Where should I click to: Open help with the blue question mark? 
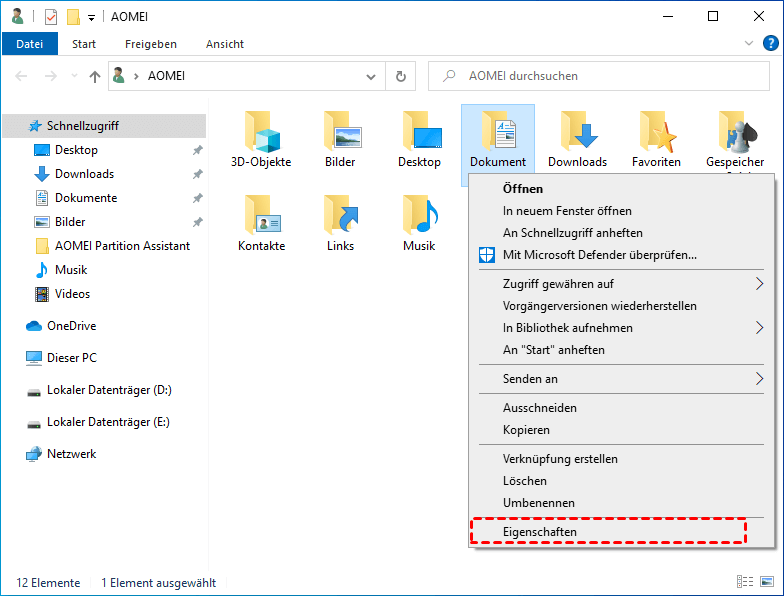coord(771,44)
